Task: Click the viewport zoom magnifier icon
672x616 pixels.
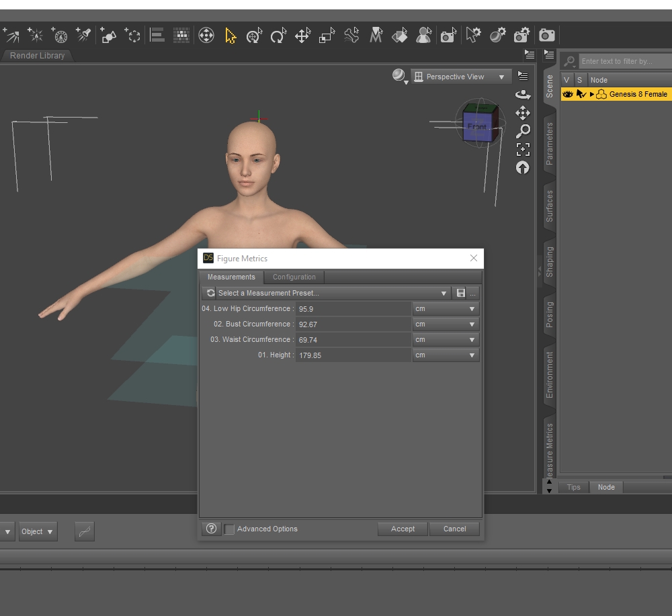Action: click(x=523, y=131)
